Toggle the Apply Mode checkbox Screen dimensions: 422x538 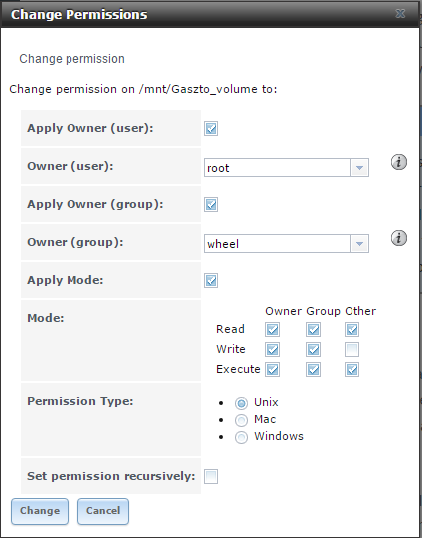pyautogui.click(x=211, y=280)
